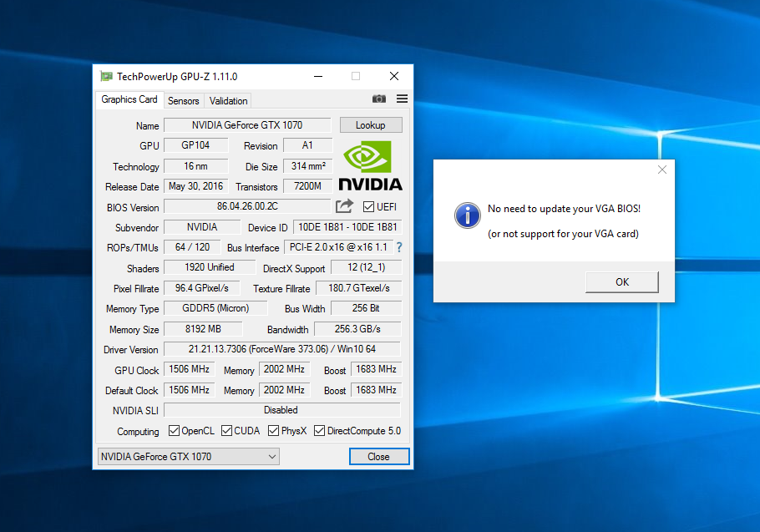This screenshot has width=760, height=532.
Task: Click the Memory Size field 8192 MB
Action: pyautogui.click(x=203, y=329)
